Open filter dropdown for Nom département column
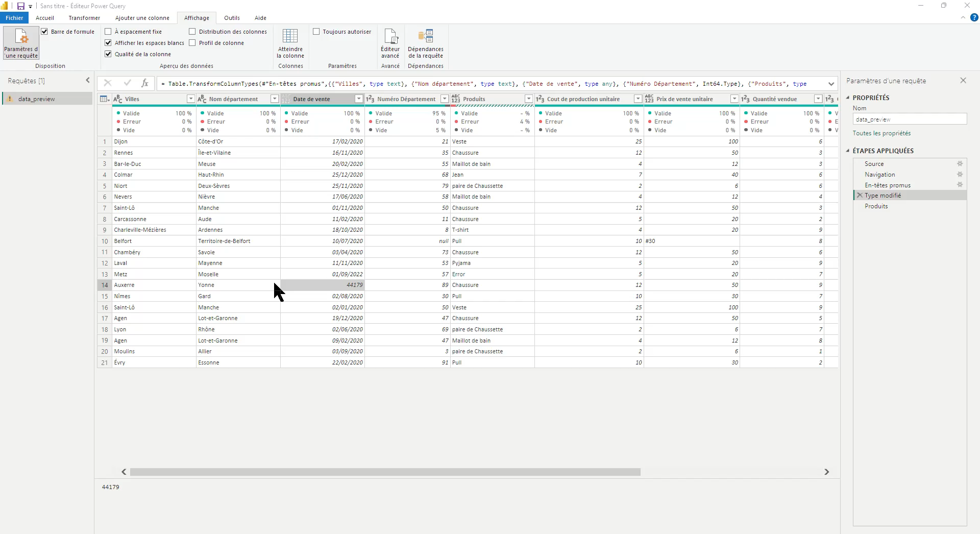Screen dimensions: 980x534 (275, 99)
